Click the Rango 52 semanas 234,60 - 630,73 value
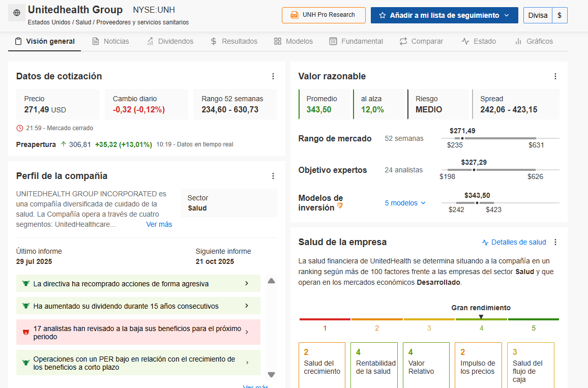Viewport: 588px width, 388px height. coord(230,110)
